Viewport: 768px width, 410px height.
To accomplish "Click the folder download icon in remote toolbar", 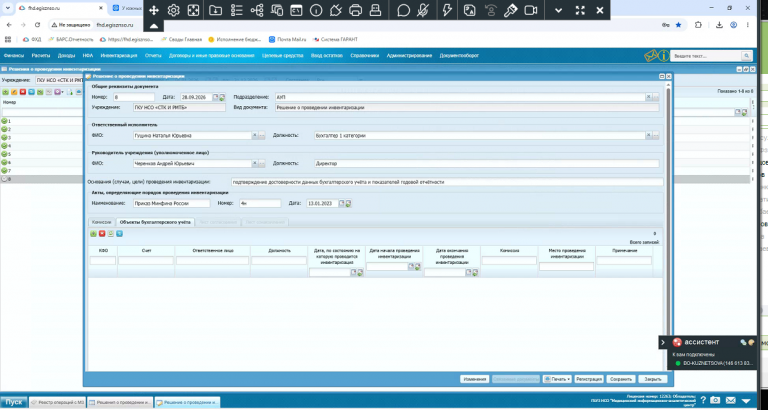I will point(215,10).
